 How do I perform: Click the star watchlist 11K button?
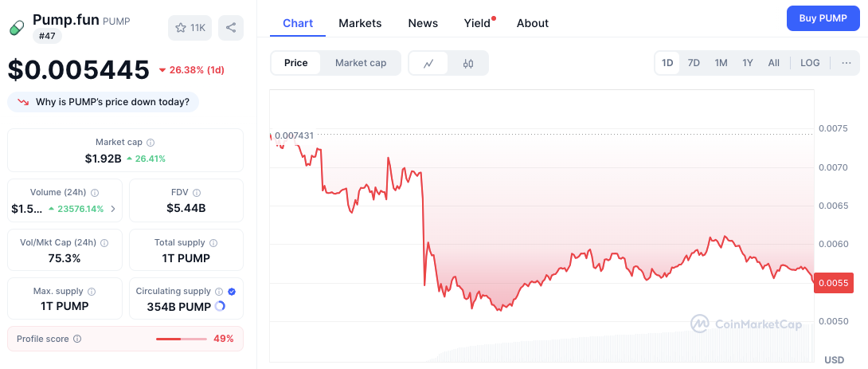point(190,28)
